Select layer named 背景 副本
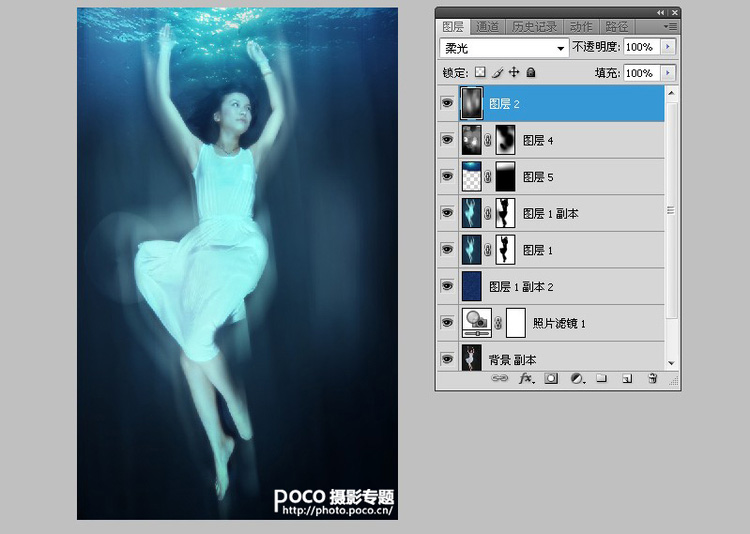The width and height of the screenshot is (750, 534). click(512, 360)
